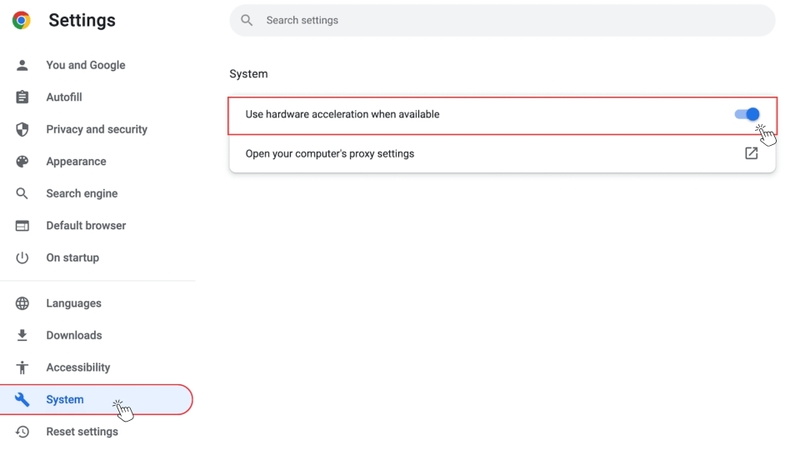
Task: Open You and Google settings
Action: pyautogui.click(x=86, y=65)
